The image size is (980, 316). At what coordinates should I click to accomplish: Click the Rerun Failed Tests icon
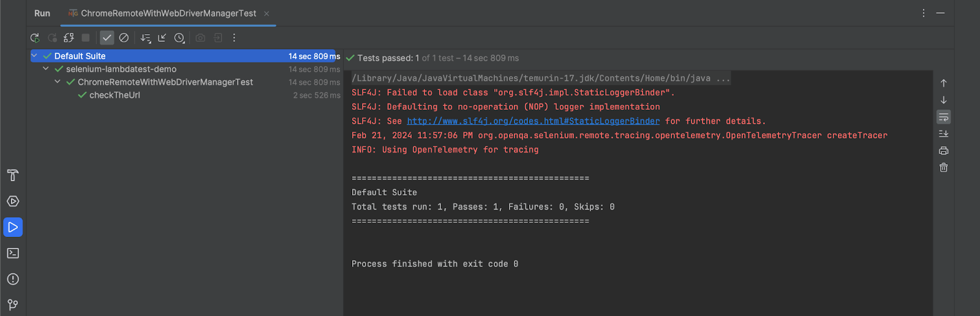click(52, 38)
